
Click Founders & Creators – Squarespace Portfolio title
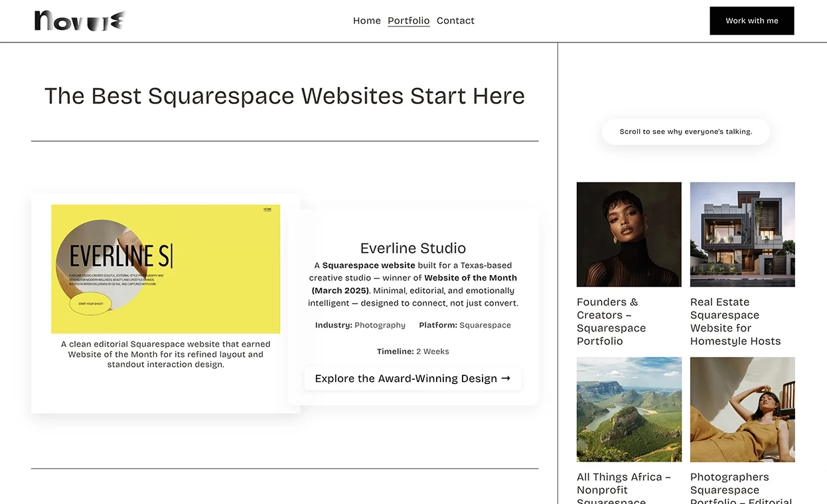click(611, 322)
